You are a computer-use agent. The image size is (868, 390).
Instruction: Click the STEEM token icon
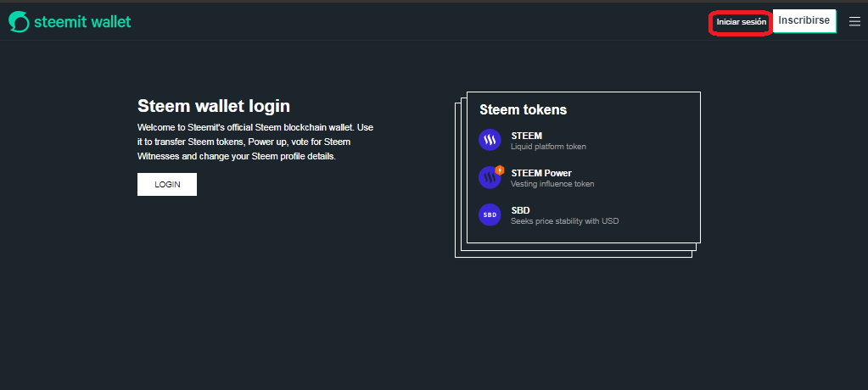(x=490, y=140)
